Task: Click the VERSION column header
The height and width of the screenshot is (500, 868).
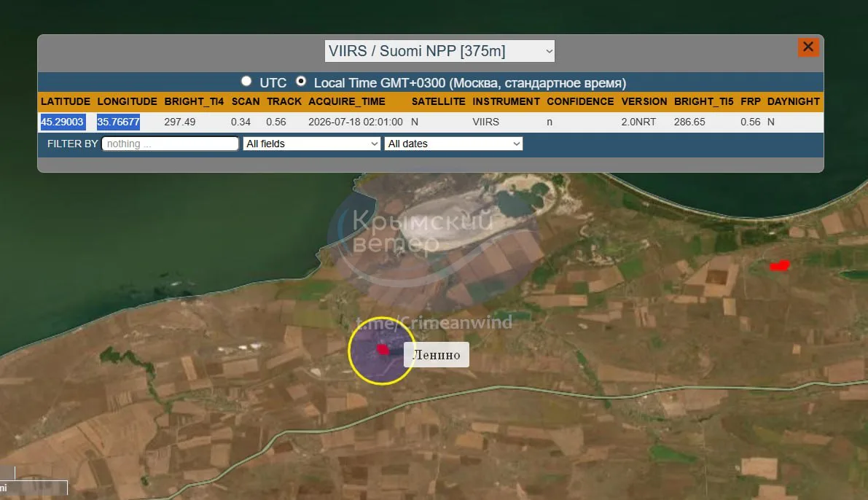Action: pyautogui.click(x=644, y=101)
